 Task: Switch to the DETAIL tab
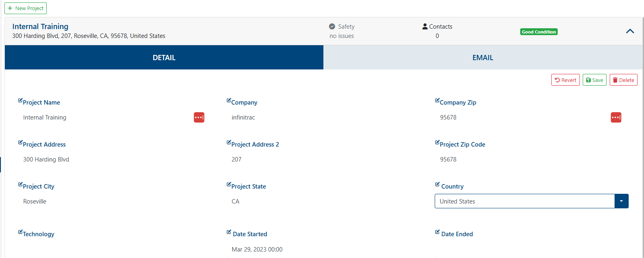pos(164,57)
